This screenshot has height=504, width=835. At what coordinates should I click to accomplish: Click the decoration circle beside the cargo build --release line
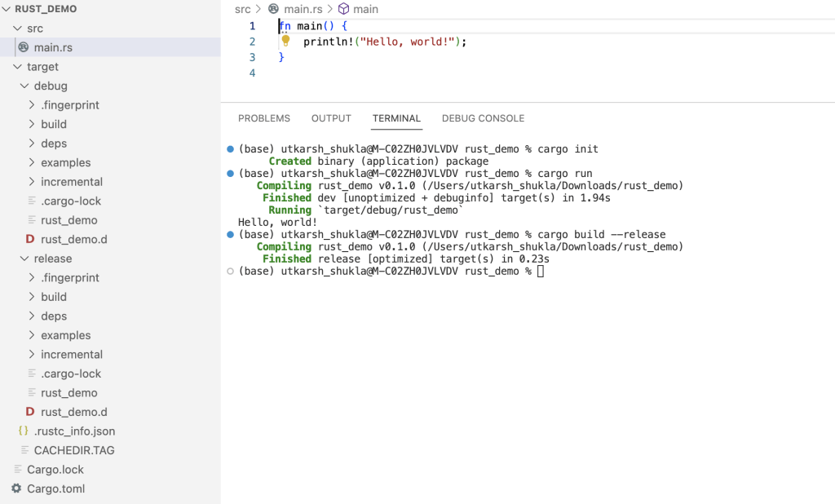pyautogui.click(x=230, y=234)
